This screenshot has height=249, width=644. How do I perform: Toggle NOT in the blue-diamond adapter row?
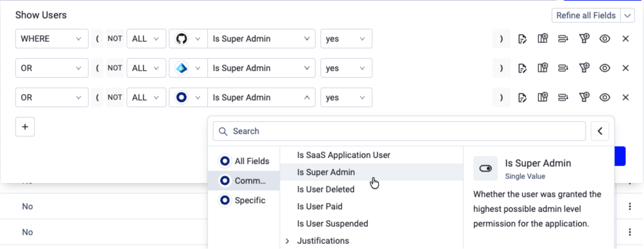coord(115,68)
